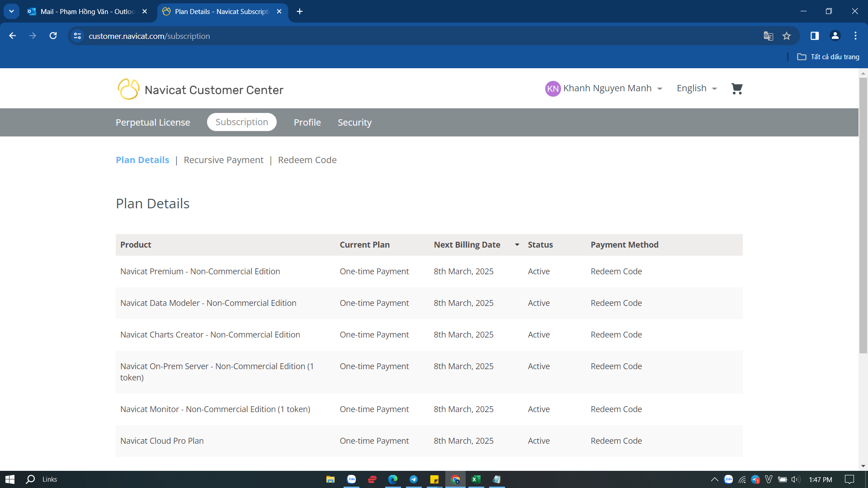Open the Plan Details sub-link

[x=142, y=160]
